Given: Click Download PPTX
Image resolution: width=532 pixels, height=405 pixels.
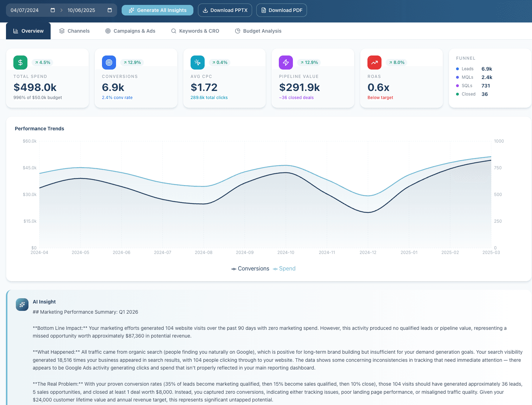Looking at the screenshot, I should tap(225, 10).
